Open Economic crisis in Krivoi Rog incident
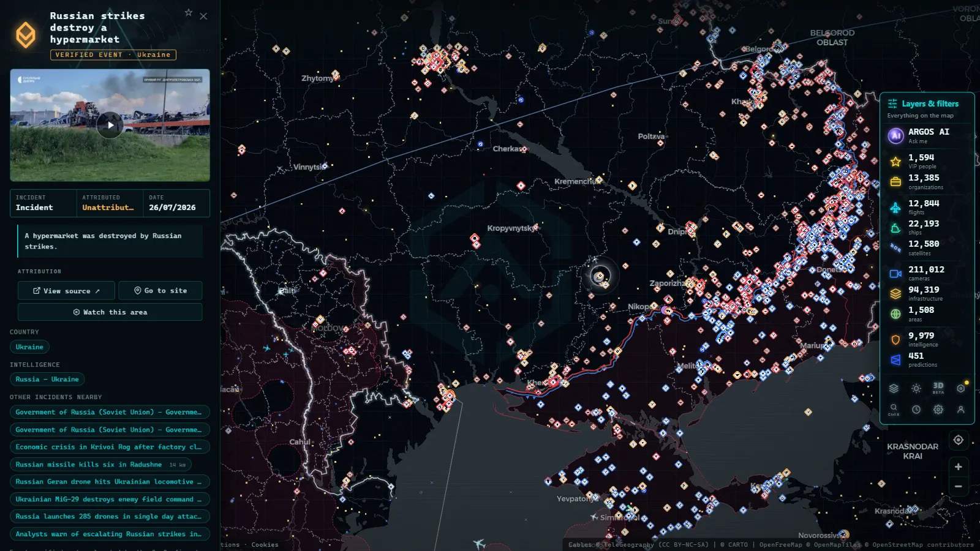Image resolution: width=980 pixels, height=551 pixels. (110, 447)
